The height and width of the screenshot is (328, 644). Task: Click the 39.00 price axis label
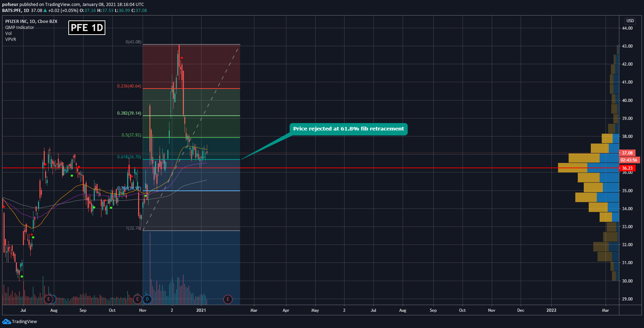[x=627, y=119]
